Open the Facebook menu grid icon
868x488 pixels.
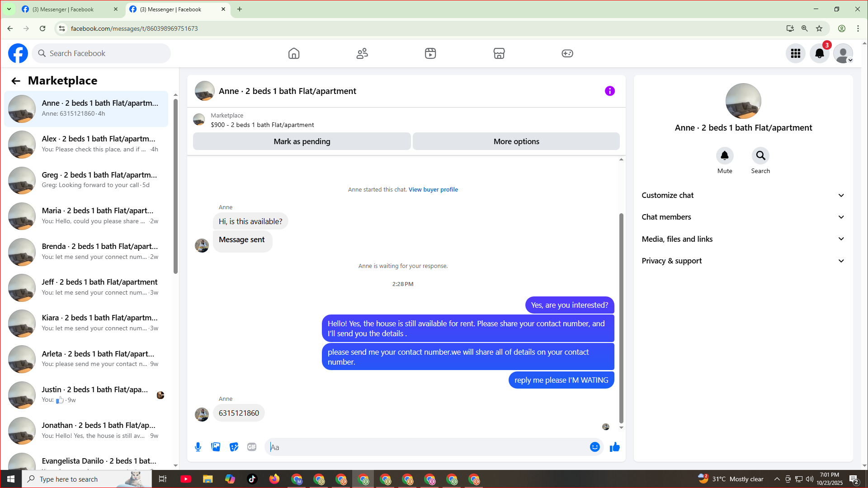click(x=796, y=53)
